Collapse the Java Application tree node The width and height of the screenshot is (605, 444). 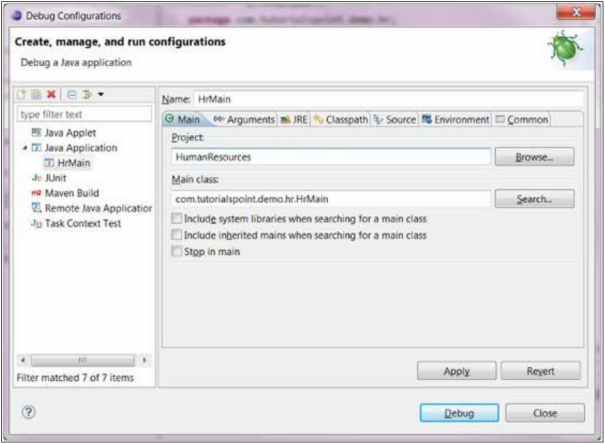24,148
